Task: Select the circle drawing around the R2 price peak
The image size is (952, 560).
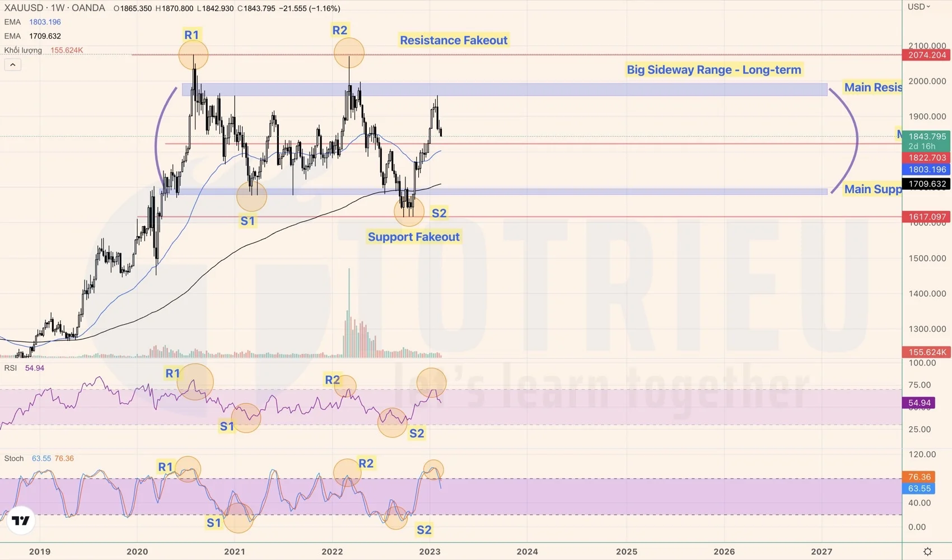Action: (x=349, y=53)
